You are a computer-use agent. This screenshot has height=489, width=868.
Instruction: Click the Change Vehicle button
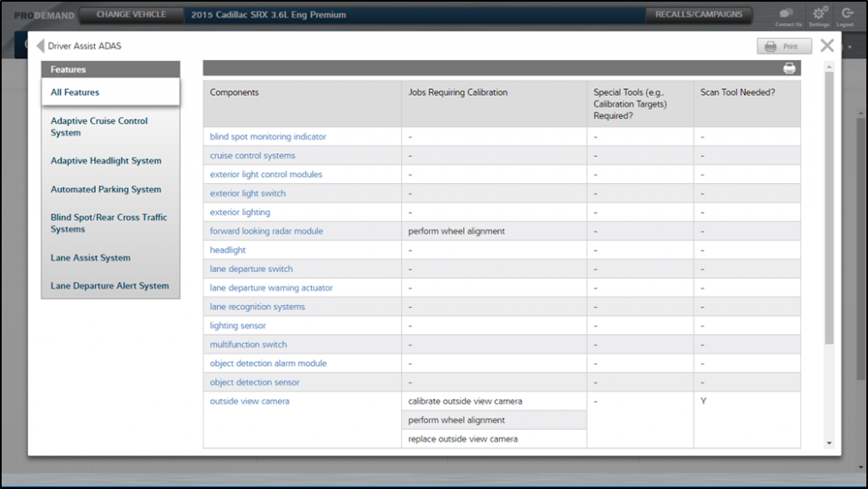pyautogui.click(x=131, y=14)
